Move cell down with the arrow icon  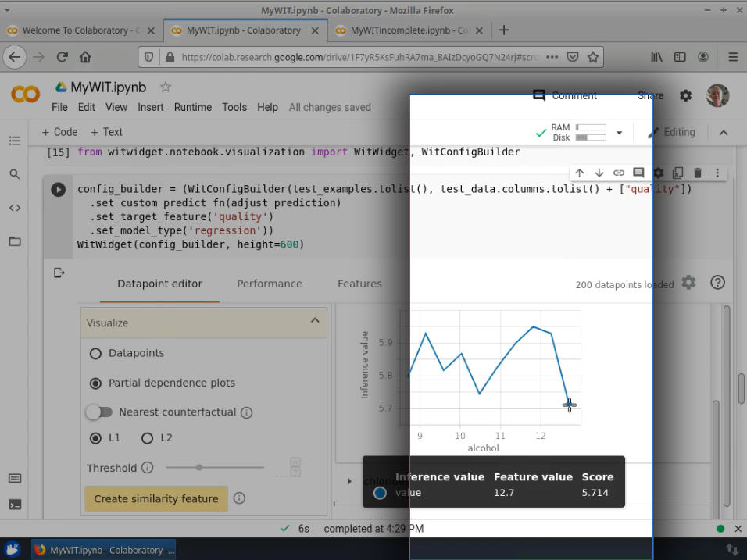(599, 173)
